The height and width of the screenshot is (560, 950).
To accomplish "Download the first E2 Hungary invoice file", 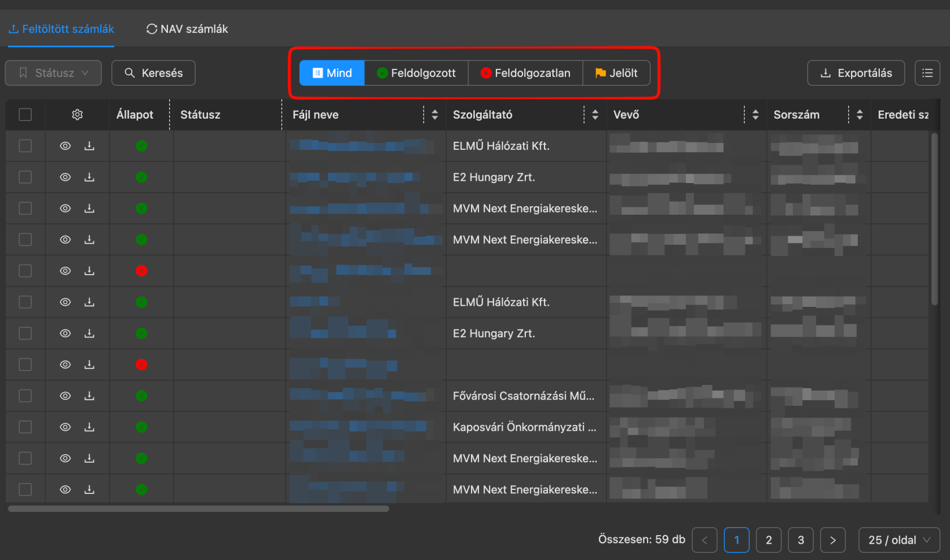I will coord(89,177).
